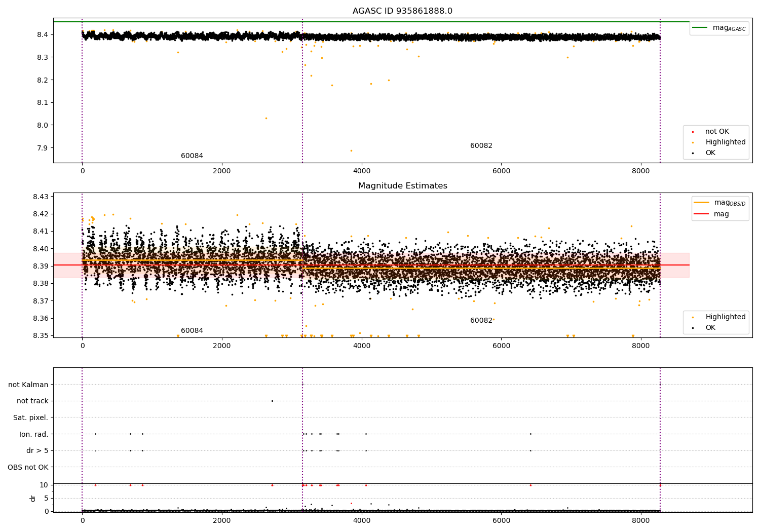Click the 2000 x-axis tick under bottom plot
The height and width of the screenshot is (532, 760).
click(222, 521)
